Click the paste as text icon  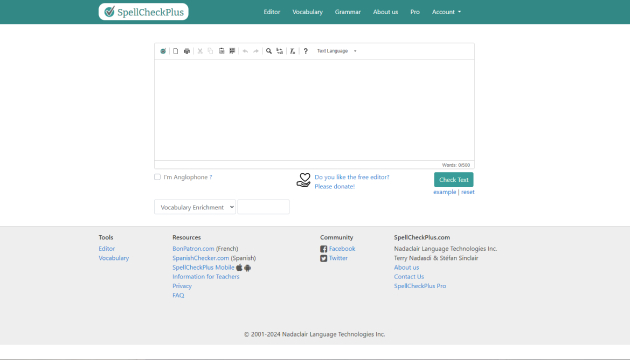tap(232, 51)
